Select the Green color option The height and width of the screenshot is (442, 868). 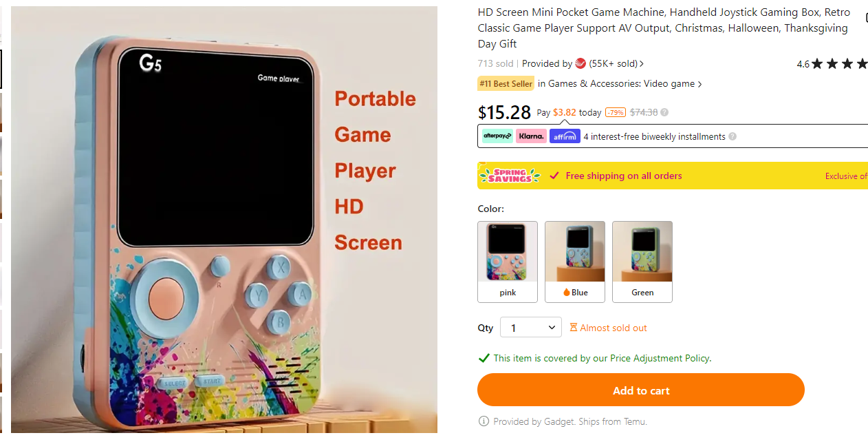(642, 262)
